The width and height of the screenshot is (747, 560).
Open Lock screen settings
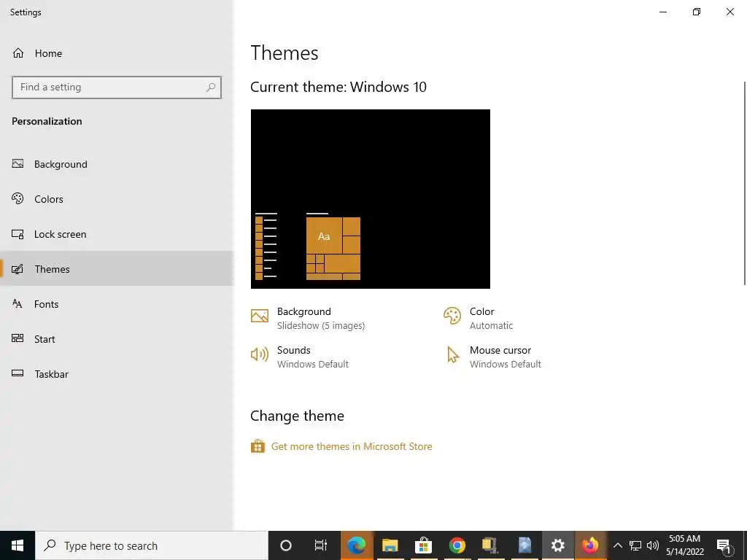click(117, 234)
